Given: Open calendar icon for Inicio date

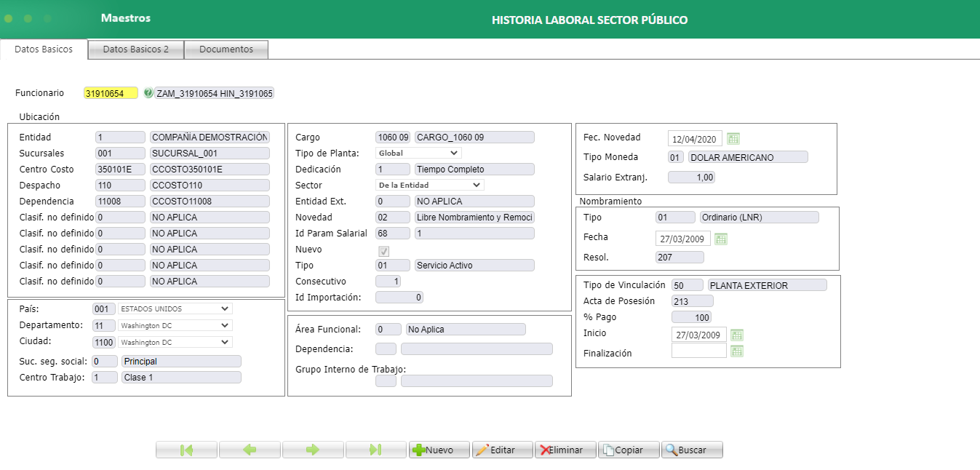Looking at the screenshot, I should tap(737, 335).
